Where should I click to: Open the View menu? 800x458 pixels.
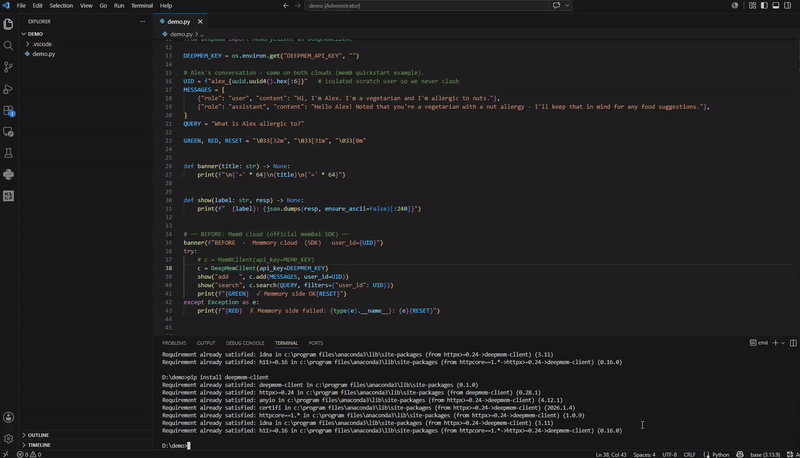coord(86,6)
